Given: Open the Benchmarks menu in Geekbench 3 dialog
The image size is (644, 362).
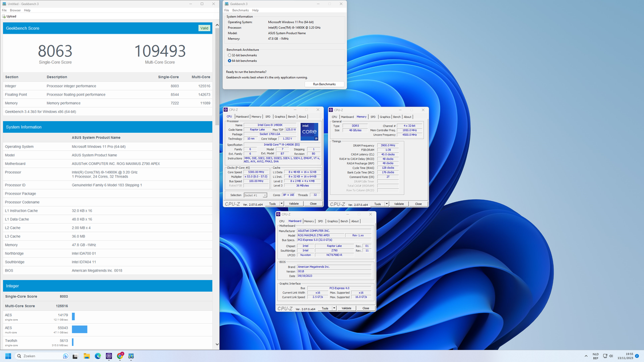Looking at the screenshot, I should coord(240,10).
